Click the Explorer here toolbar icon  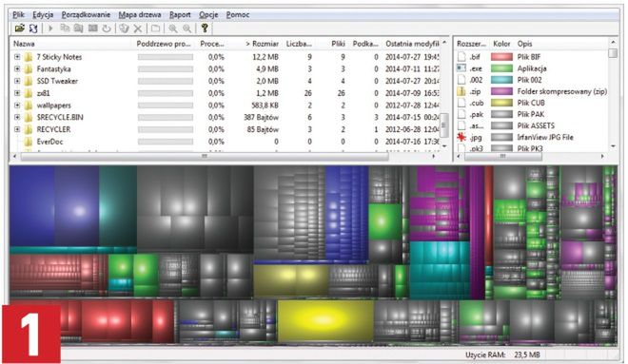click(78, 29)
